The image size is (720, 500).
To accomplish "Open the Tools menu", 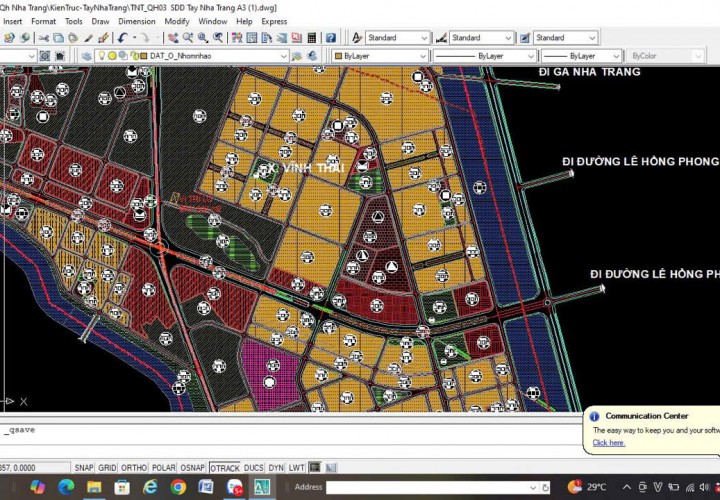I will point(73,21).
